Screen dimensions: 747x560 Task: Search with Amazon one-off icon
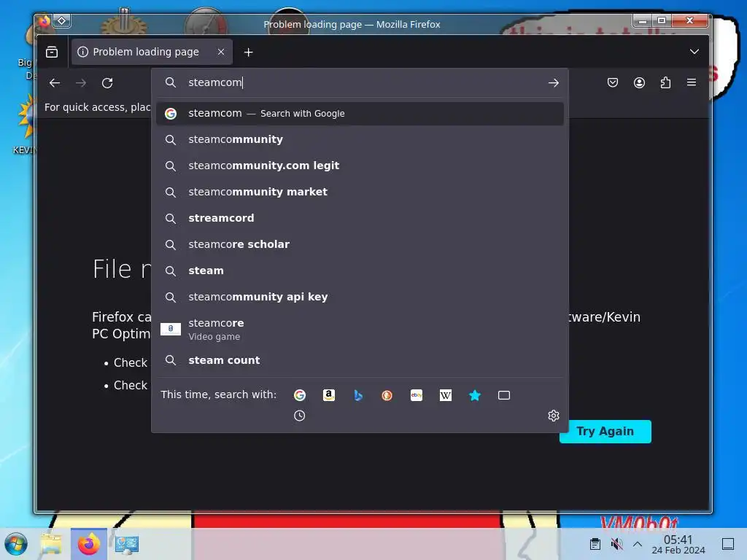[329, 395]
